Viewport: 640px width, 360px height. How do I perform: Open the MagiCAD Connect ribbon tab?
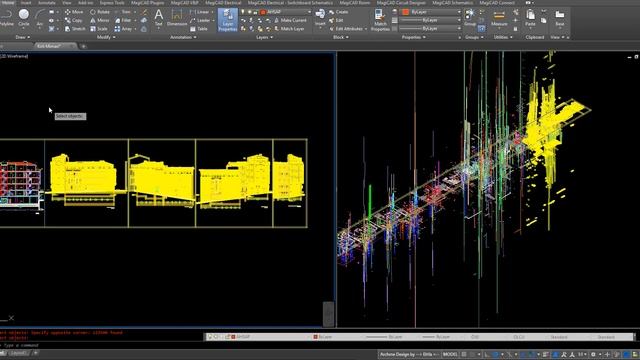[497, 2]
